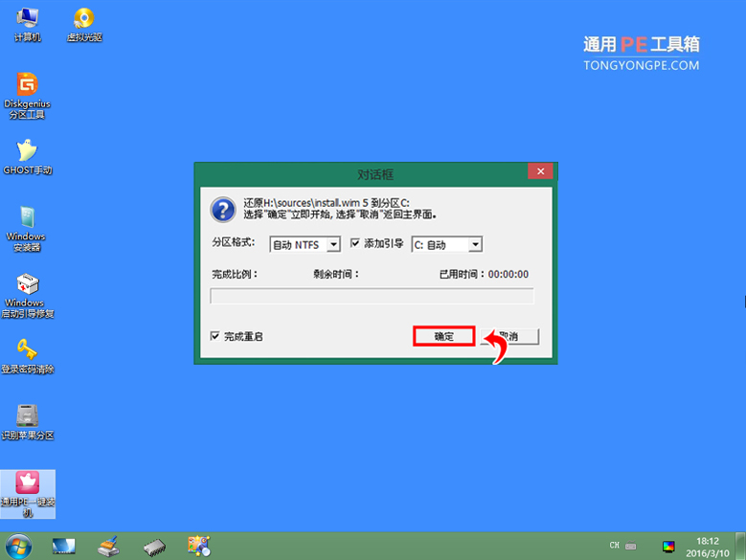
Task: Open Windows 启动引导修复 icon
Action: (x=27, y=295)
